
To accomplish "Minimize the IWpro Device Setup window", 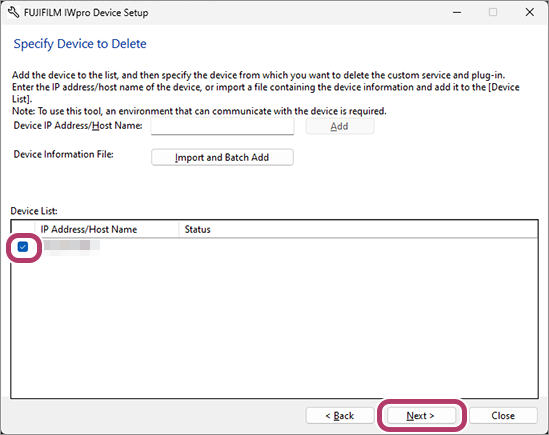I will tap(457, 12).
